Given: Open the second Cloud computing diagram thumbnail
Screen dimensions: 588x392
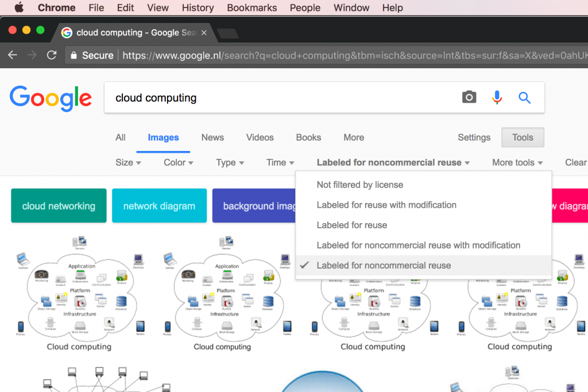Looking at the screenshot, I should click(x=227, y=293).
